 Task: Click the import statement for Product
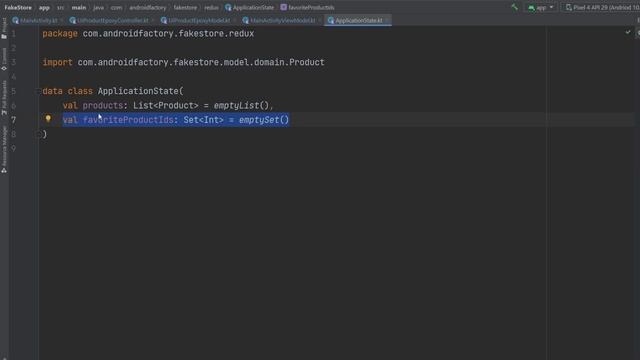(x=184, y=62)
